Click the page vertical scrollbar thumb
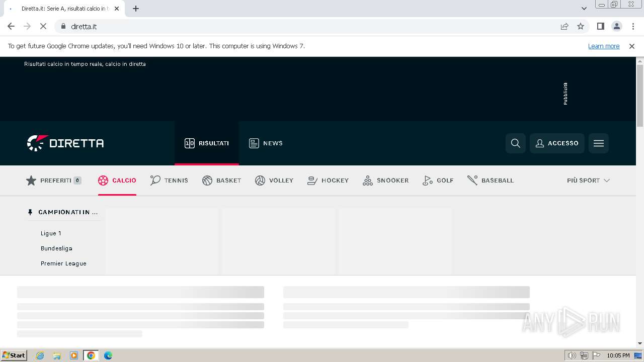 click(x=640, y=96)
